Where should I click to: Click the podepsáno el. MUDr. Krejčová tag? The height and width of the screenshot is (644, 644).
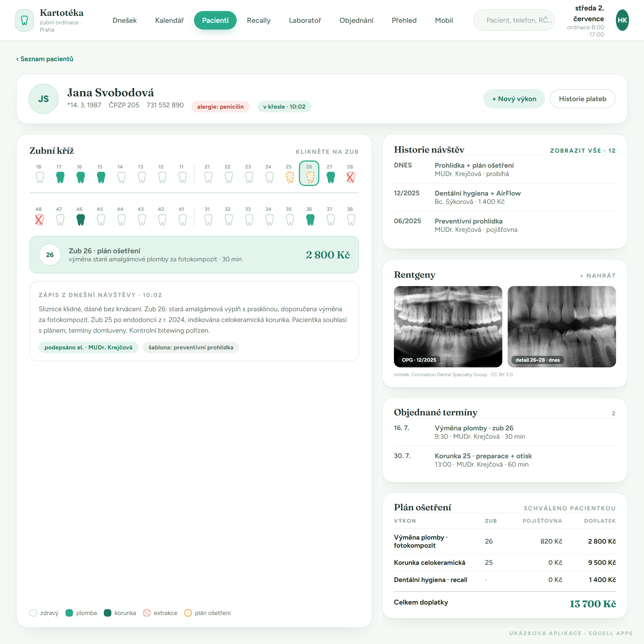(x=88, y=347)
